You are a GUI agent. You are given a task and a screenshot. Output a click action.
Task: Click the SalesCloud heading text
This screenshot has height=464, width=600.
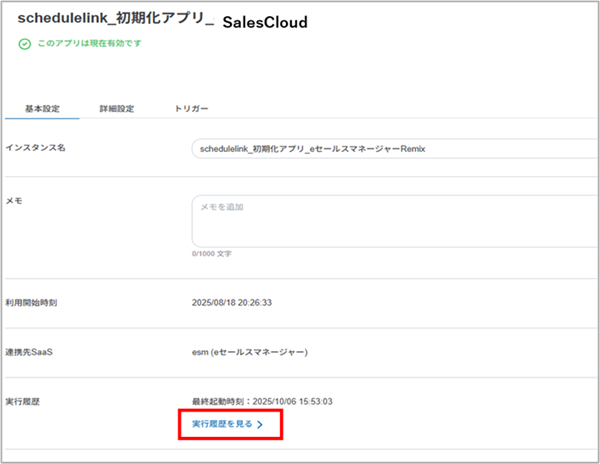[x=265, y=21]
